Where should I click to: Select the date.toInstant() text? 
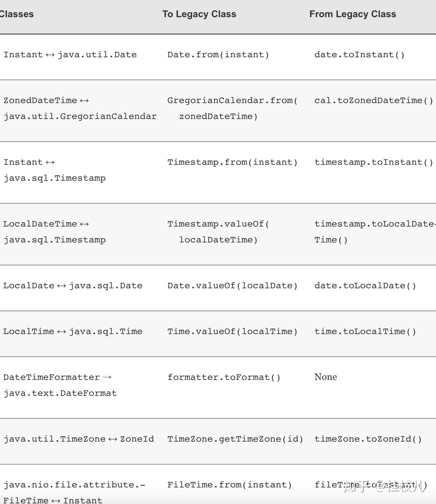point(360,55)
